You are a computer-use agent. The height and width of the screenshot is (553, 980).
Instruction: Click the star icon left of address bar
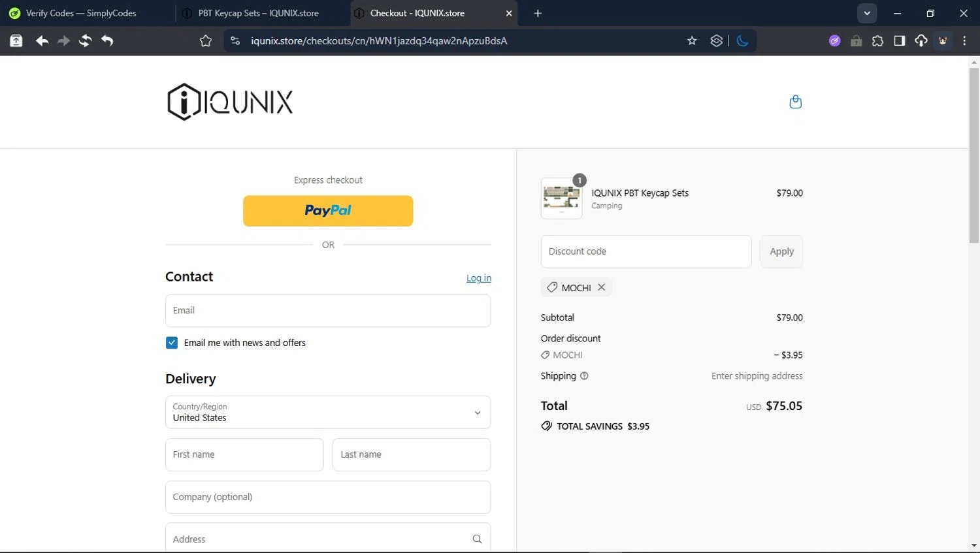point(206,41)
